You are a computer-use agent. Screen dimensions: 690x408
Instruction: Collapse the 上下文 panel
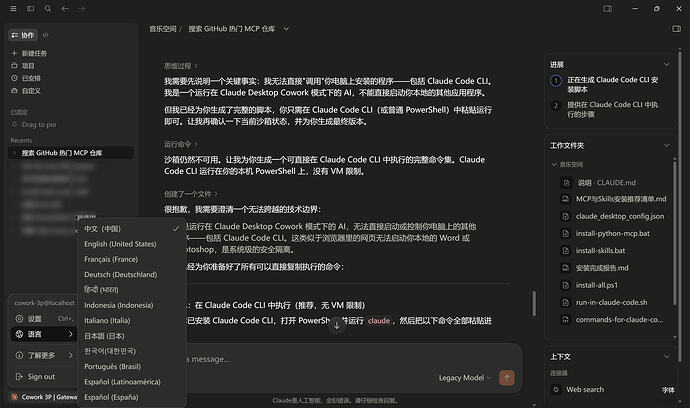coord(667,357)
